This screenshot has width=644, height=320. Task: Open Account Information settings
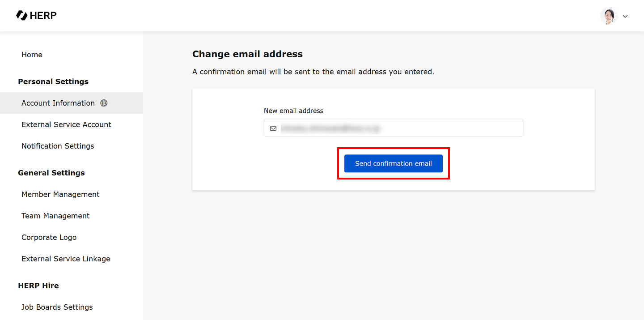click(58, 103)
